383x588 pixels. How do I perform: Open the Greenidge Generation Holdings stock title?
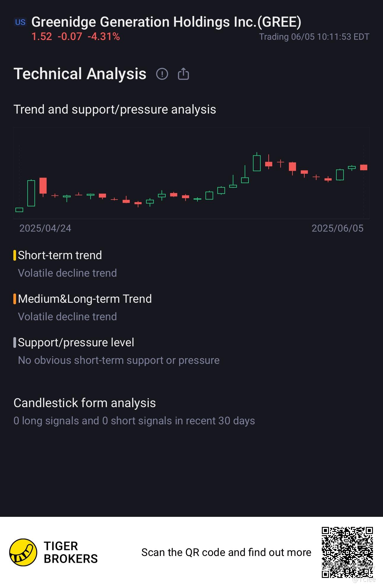(x=166, y=22)
